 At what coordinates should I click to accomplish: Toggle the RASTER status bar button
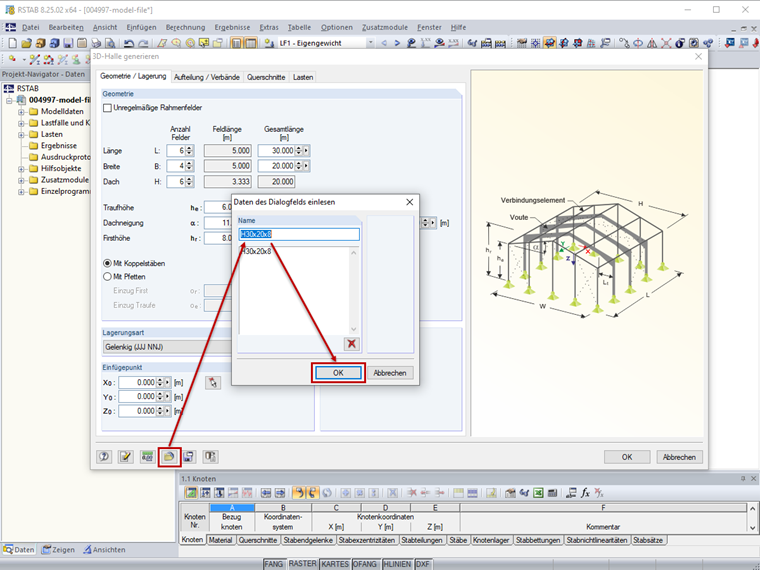pos(302,564)
